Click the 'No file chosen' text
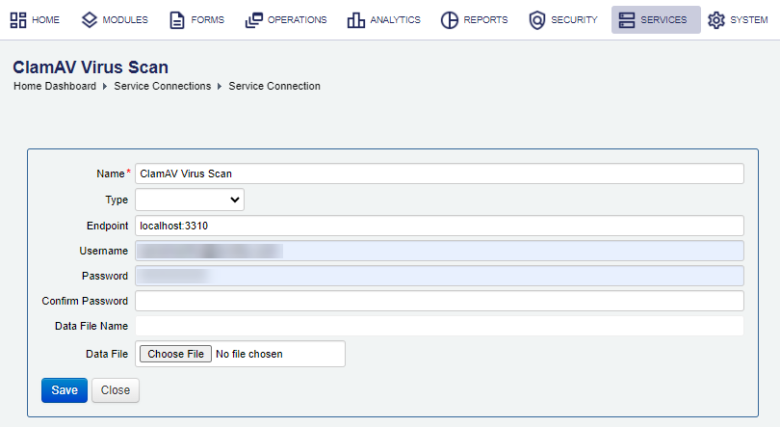The height and width of the screenshot is (427, 780). (249, 354)
